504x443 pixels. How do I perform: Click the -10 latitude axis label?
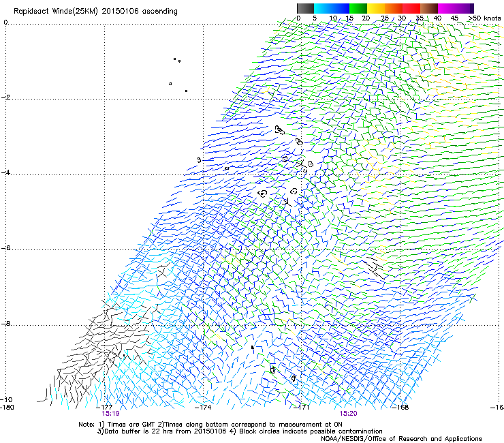(x=6, y=399)
